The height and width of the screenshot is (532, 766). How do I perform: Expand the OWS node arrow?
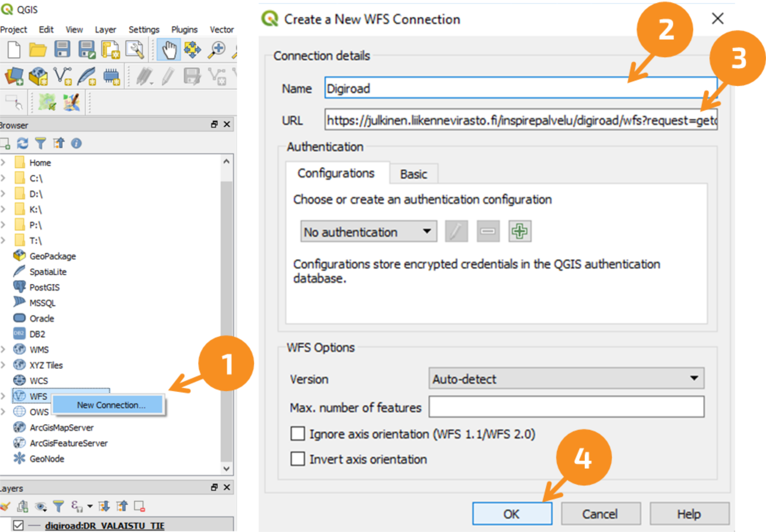coord(3,412)
